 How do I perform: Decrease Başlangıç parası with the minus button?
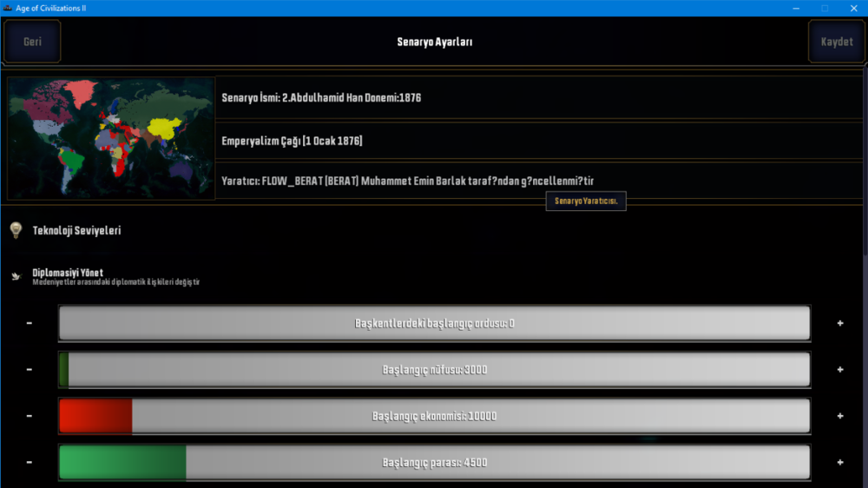tap(30, 462)
